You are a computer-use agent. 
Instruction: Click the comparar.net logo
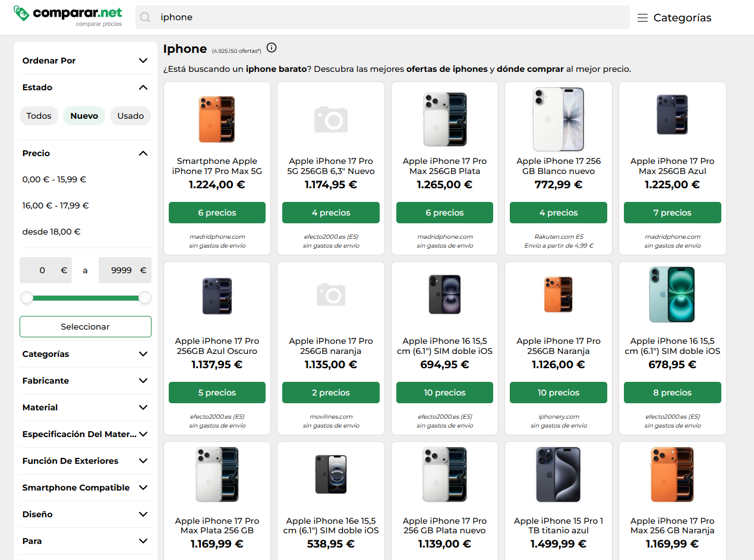click(x=68, y=16)
